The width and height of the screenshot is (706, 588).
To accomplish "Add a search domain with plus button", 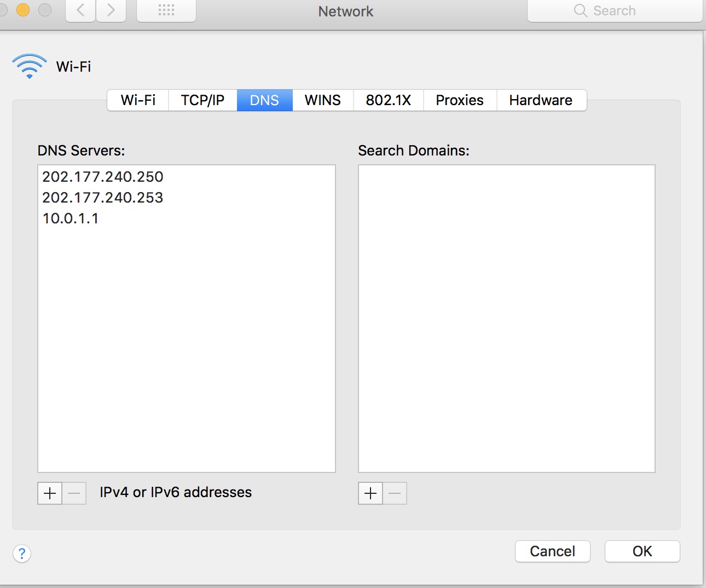I will coord(371,493).
